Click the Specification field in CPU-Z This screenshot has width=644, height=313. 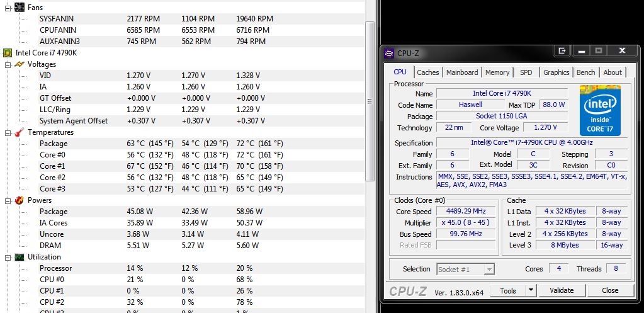point(531,143)
